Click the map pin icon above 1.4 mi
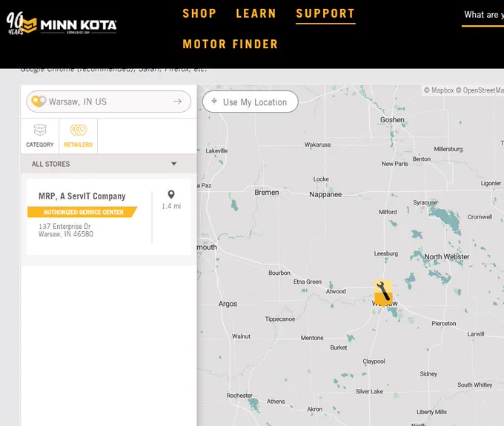 pos(171,194)
